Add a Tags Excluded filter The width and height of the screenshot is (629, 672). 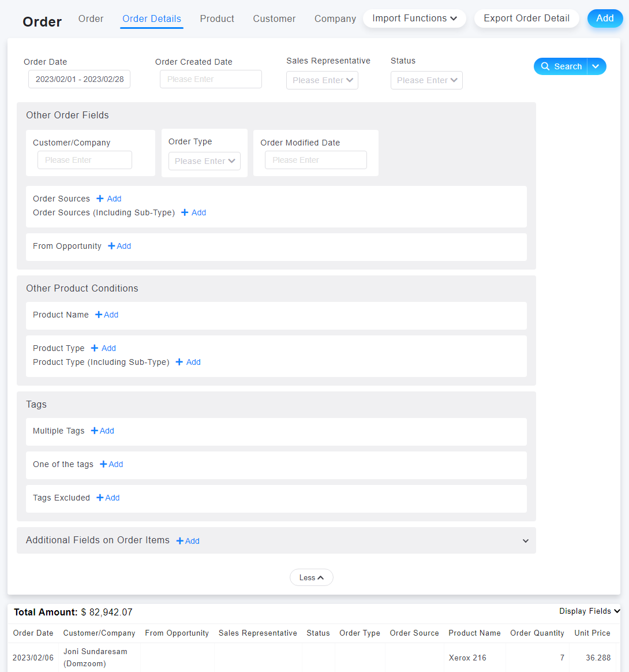tap(108, 498)
